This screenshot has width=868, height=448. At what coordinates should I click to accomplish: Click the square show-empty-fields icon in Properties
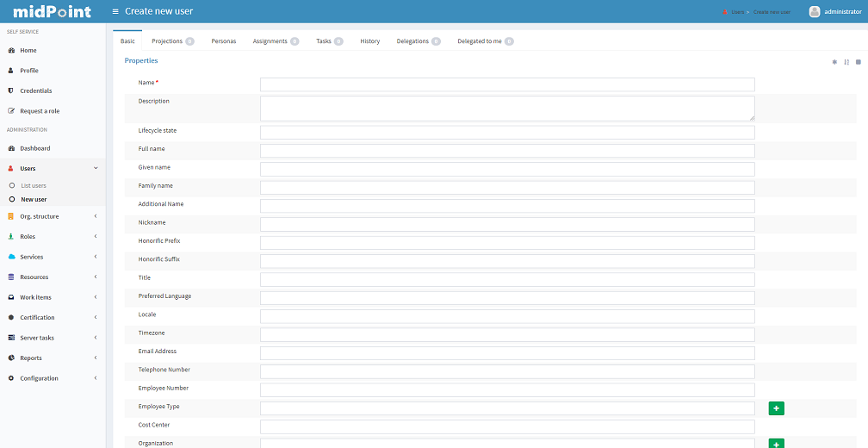coord(859,62)
